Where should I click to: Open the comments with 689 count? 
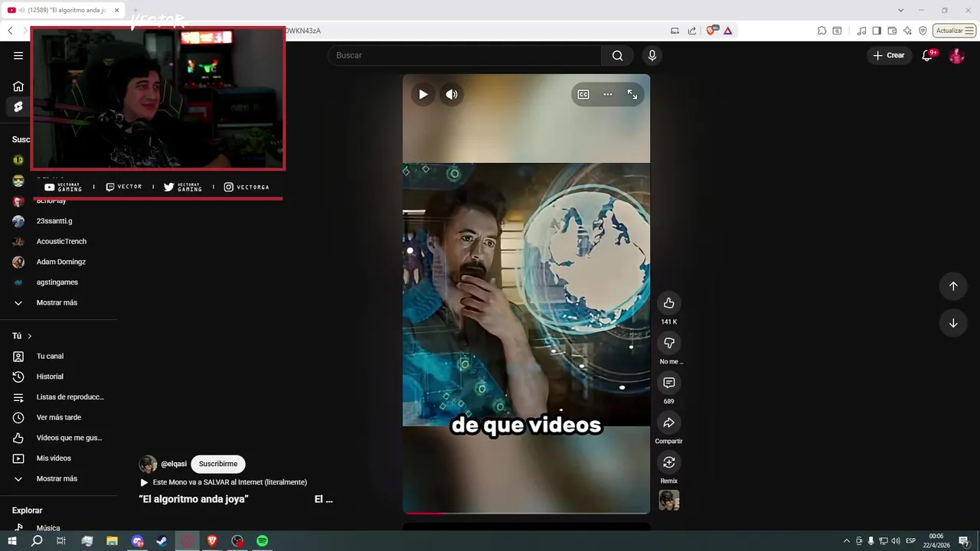pyautogui.click(x=669, y=383)
